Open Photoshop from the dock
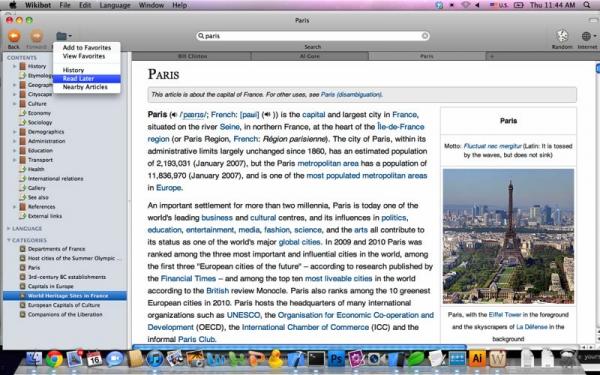 [x=337, y=359]
